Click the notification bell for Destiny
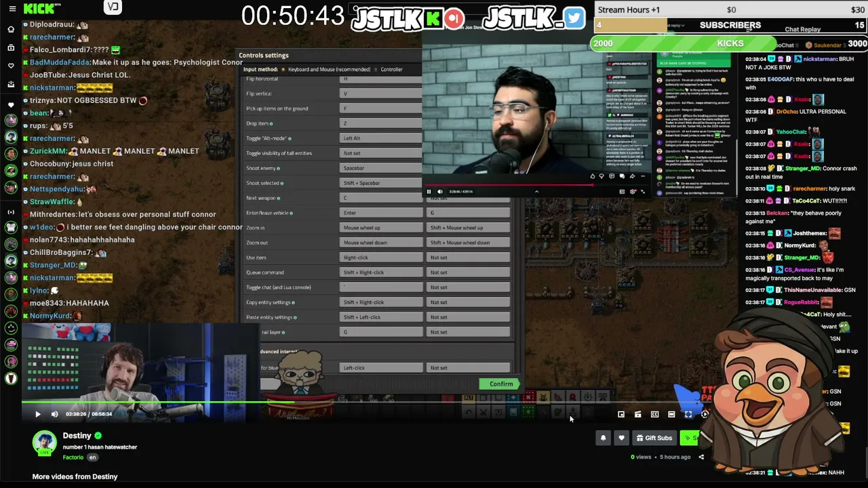Image resolution: width=868 pixels, height=488 pixels. coord(603,438)
